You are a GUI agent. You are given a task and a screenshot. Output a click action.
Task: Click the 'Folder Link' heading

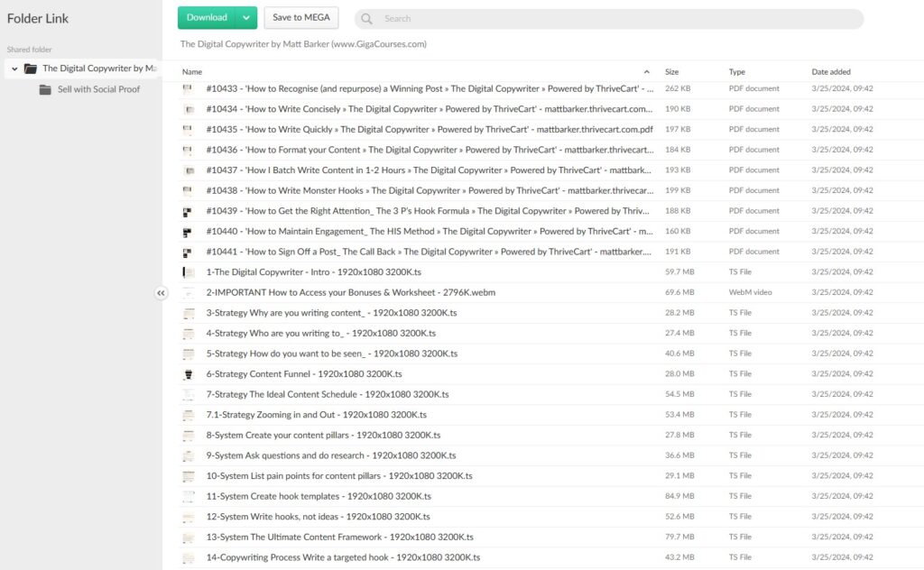(x=37, y=17)
